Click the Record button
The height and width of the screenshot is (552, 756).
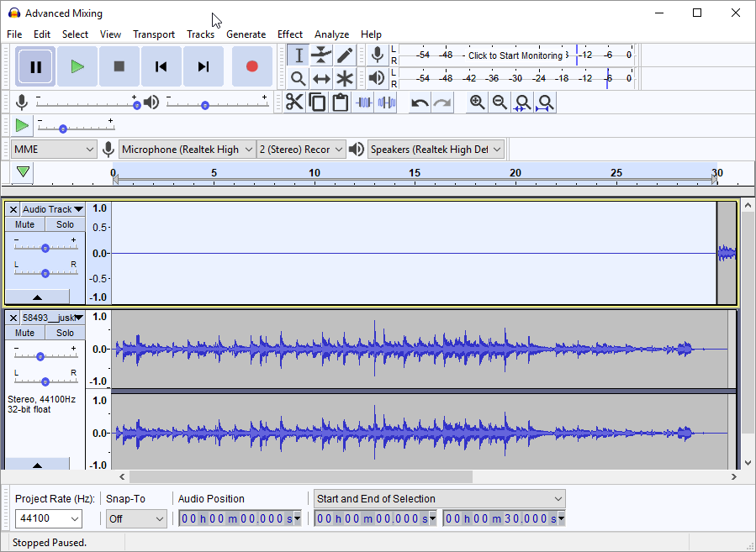tap(251, 66)
